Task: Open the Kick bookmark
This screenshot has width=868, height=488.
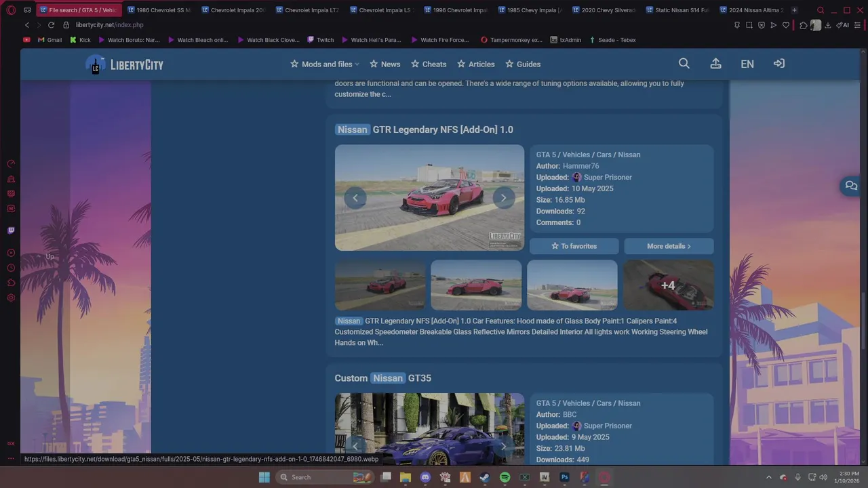Action: (80, 40)
